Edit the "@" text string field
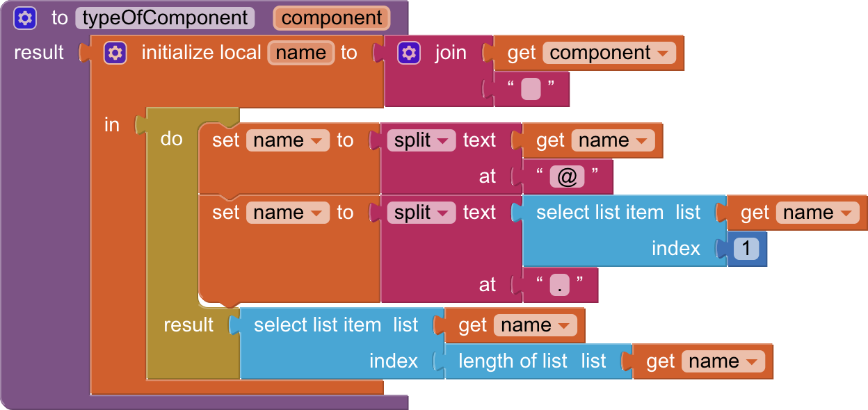868x410 pixels. click(x=567, y=177)
